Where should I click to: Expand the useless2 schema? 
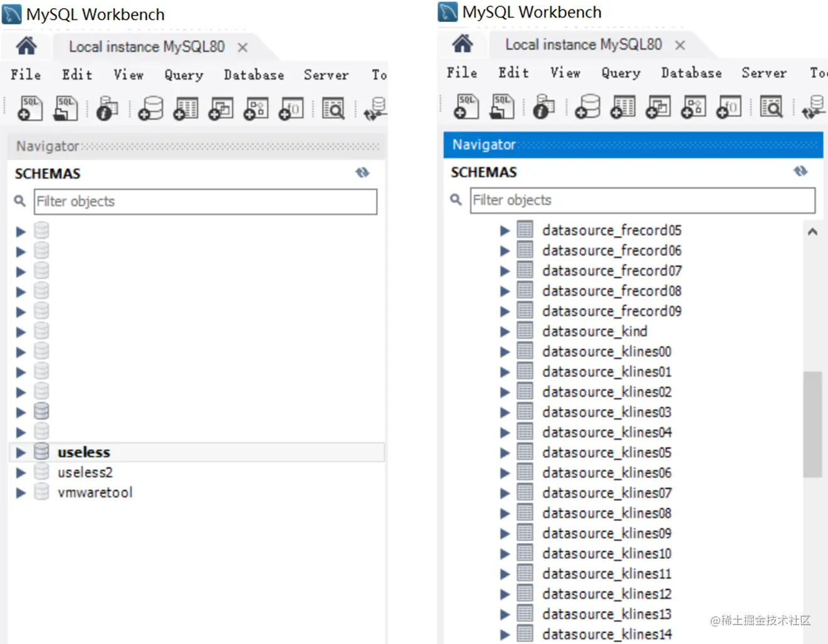coord(21,472)
